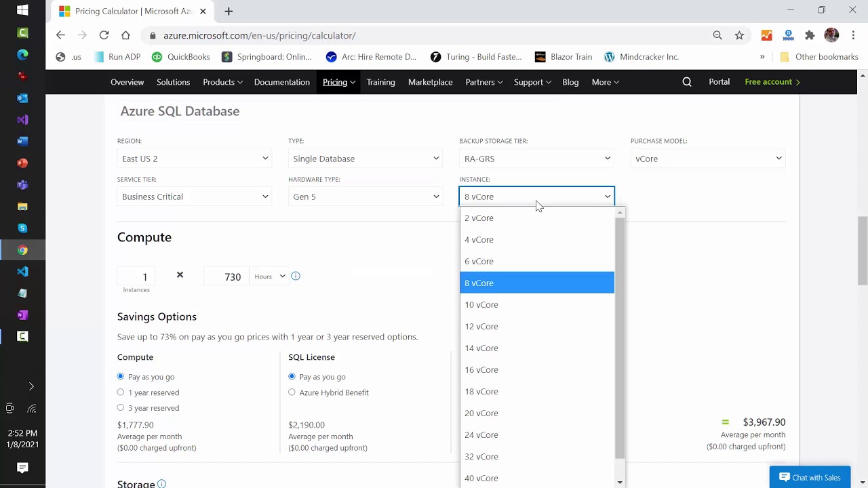Open the zoom magnifier in address bar
The height and width of the screenshot is (488, 868).
pyautogui.click(x=717, y=35)
